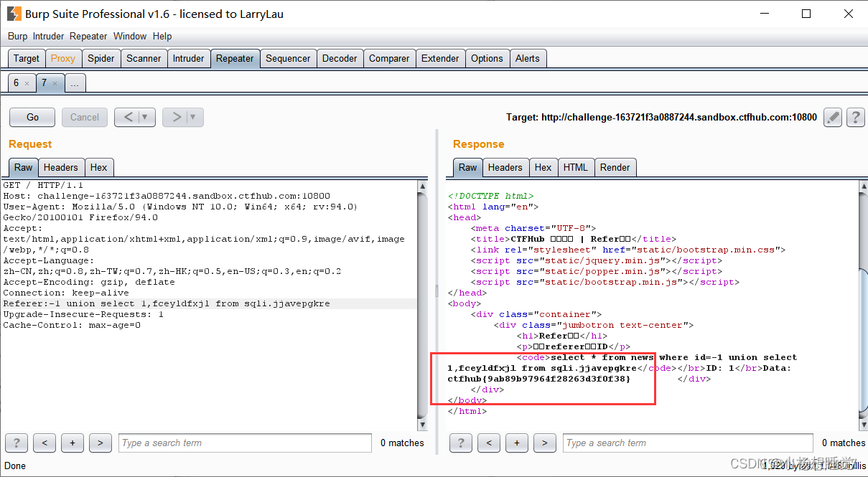Open response search options plus button
Viewport: 868px width, 477px height.
point(517,443)
